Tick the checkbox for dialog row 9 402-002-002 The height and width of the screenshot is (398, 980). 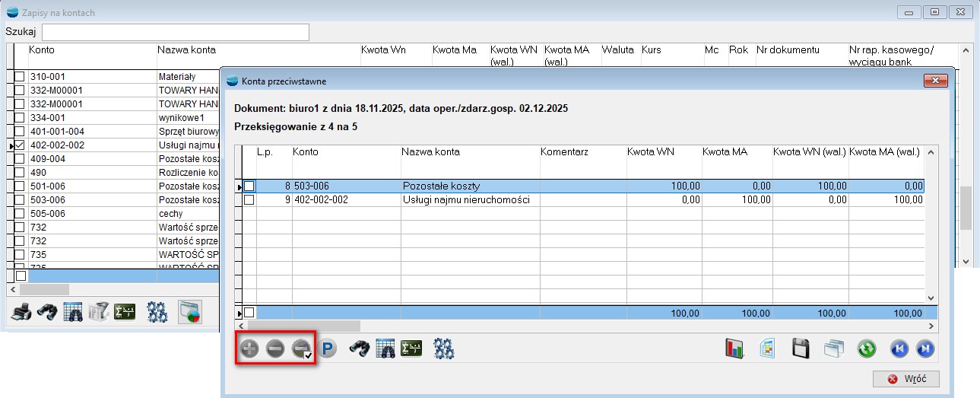249,199
